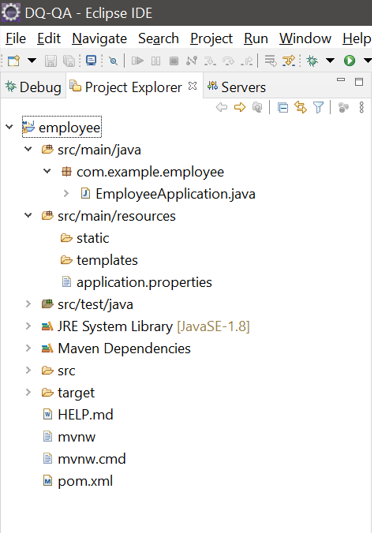Open the Navigate menu

99,38
